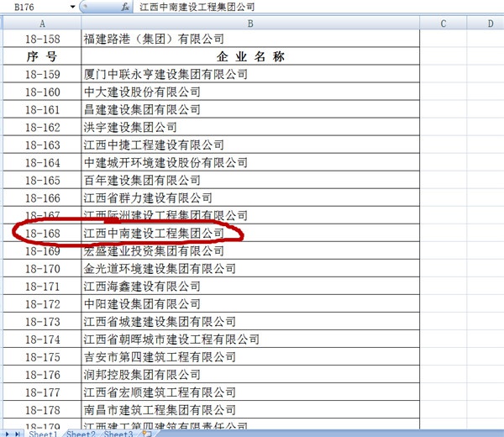Select column D header
The image size is (504, 437).
tap(486, 24)
